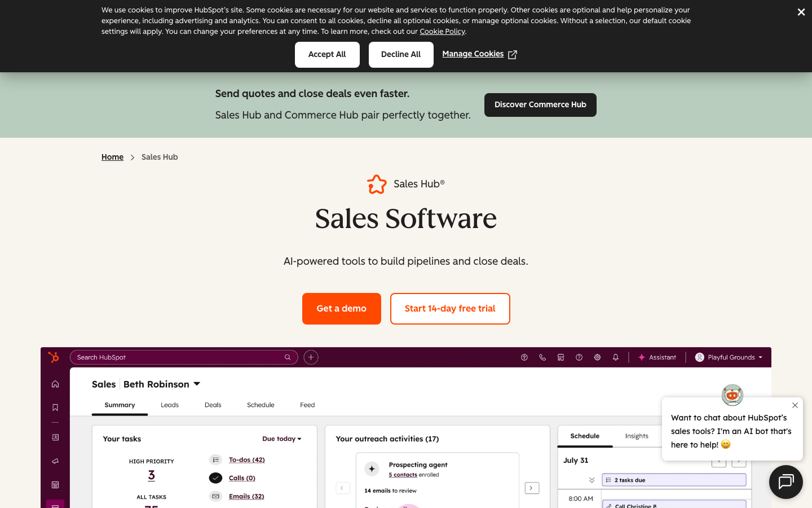Click into the Search HubSpot field

point(184,357)
